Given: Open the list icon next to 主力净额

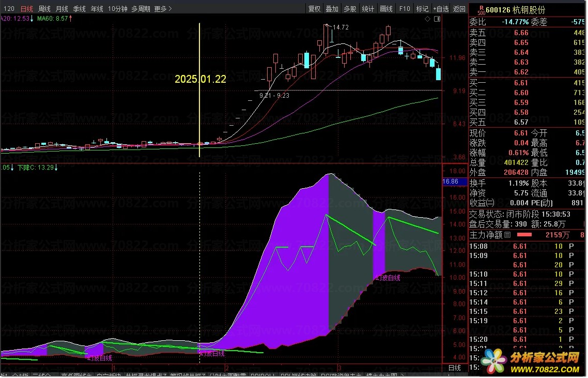Looking at the screenshot, I should click(507, 235).
